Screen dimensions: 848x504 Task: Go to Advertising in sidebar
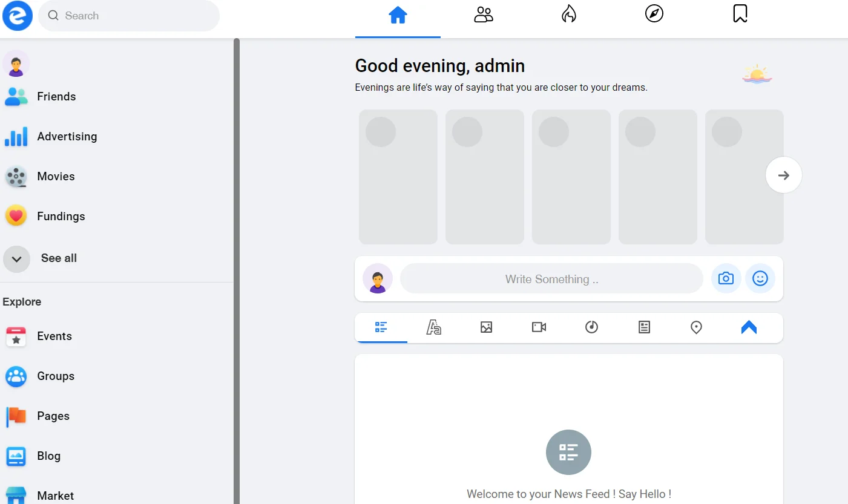click(x=67, y=137)
